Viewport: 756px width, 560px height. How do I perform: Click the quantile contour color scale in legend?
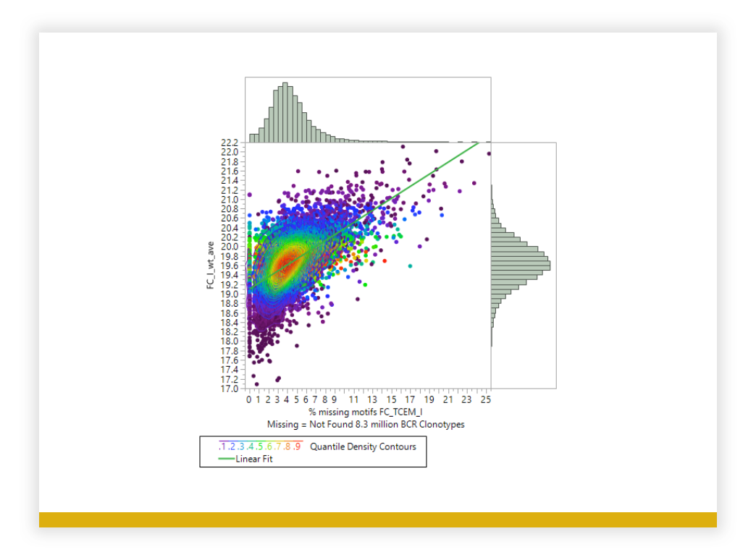coord(261,446)
